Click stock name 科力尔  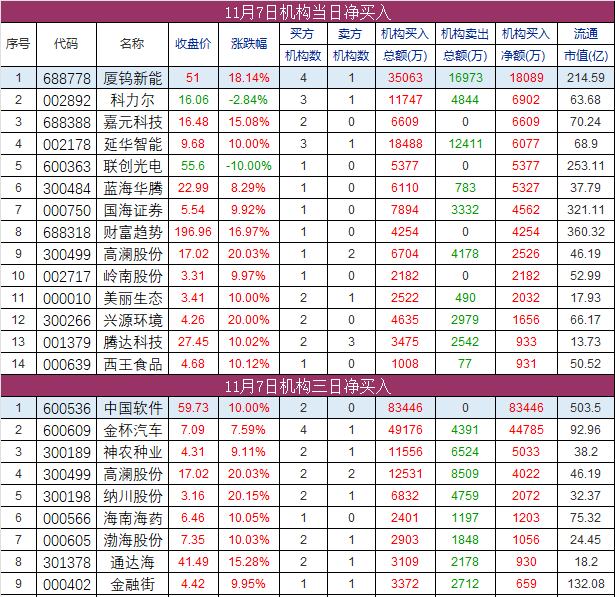[133, 100]
